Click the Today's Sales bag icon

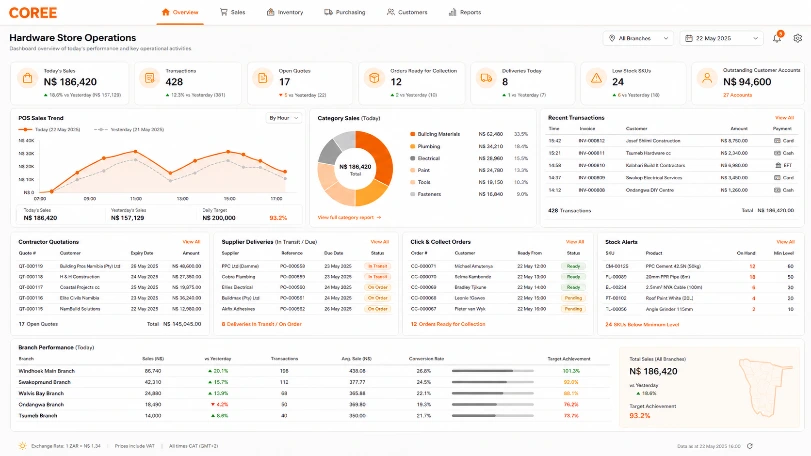27,78
